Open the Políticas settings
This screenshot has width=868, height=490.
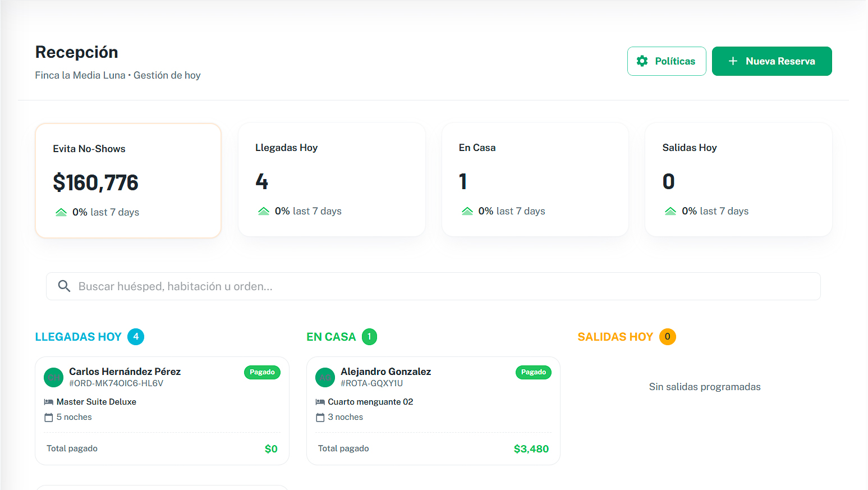click(x=667, y=61)
